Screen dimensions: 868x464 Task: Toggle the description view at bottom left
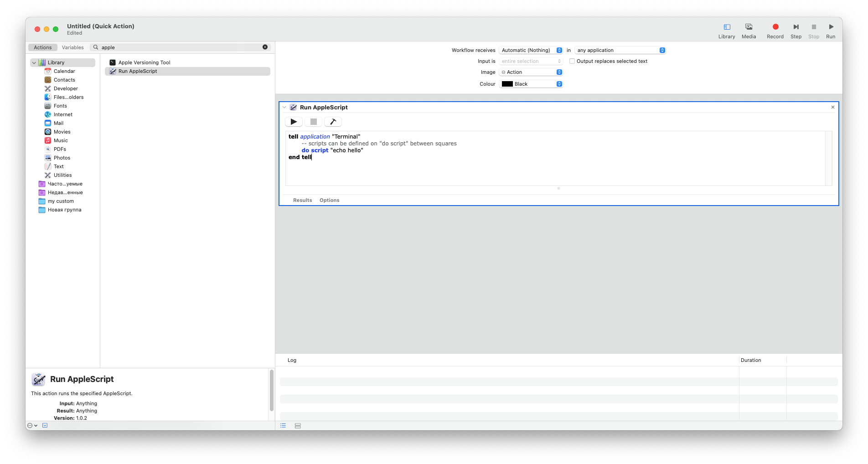pos(45,425)
